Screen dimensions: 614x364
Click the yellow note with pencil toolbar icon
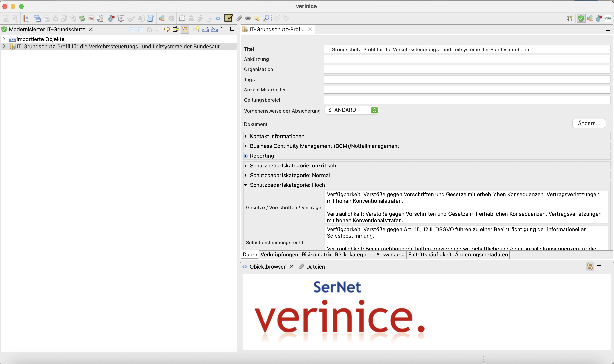click(x=228, y=18)
